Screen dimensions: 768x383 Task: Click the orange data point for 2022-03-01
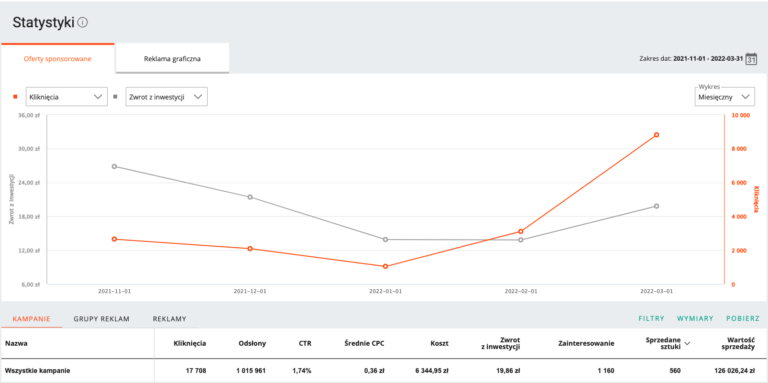(x=656, y=135)
